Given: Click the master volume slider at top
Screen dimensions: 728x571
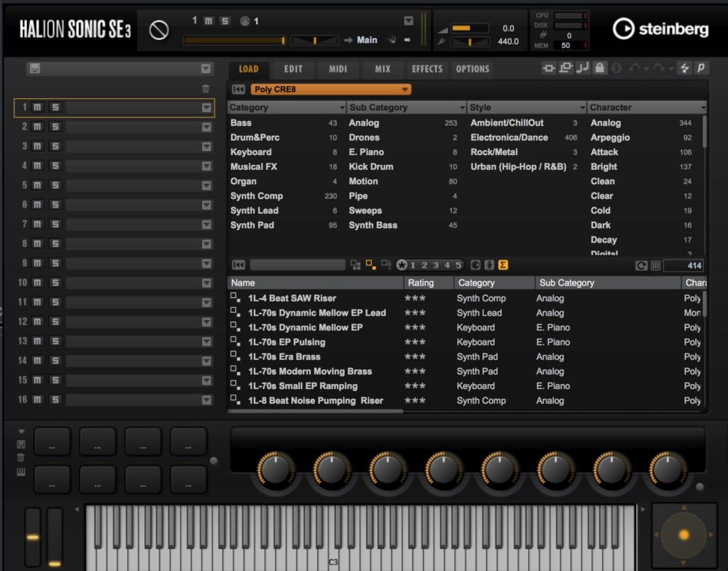Looking at the screenshot, I should [x=469, y=28].
